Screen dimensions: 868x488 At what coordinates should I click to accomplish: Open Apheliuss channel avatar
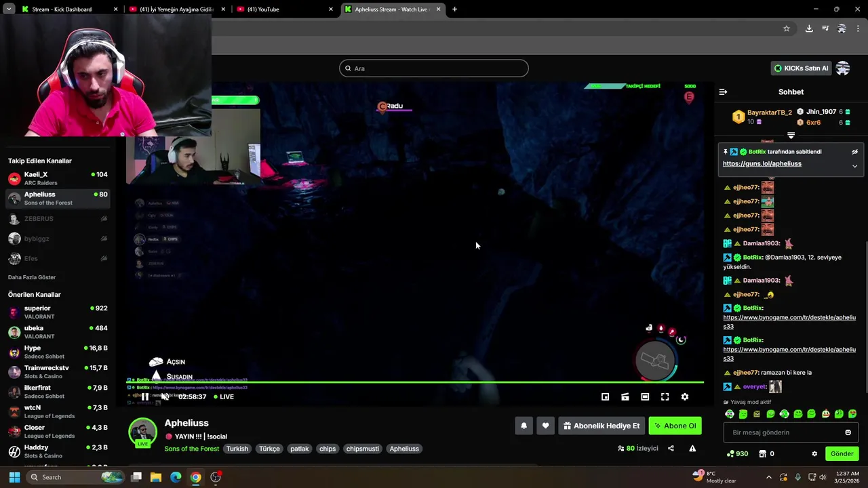[x=142, y=432]
